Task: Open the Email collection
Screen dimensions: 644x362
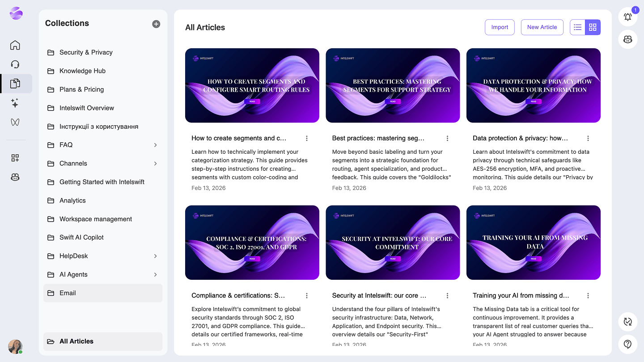Action: pyautogui.click(x=68, y=293)
